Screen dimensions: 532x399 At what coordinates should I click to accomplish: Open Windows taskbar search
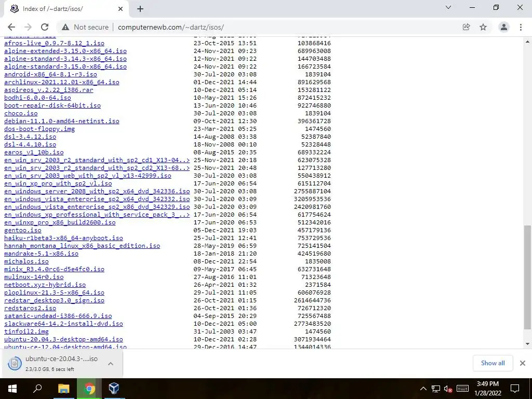[x=37, y=389]
